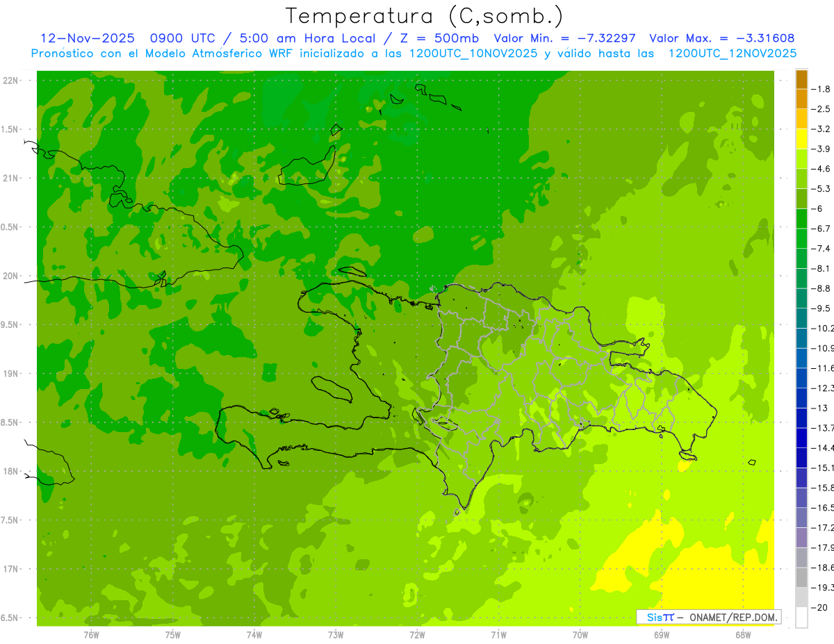Click the legend value "-6"
The width and height of the screenshot is (834, 644).
coord(818,209)
